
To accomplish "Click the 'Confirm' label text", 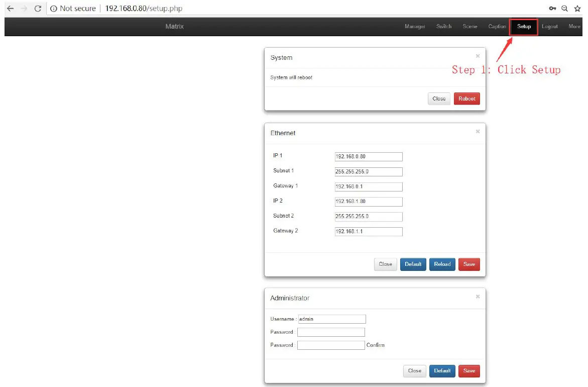I will (x=376, y=345).
